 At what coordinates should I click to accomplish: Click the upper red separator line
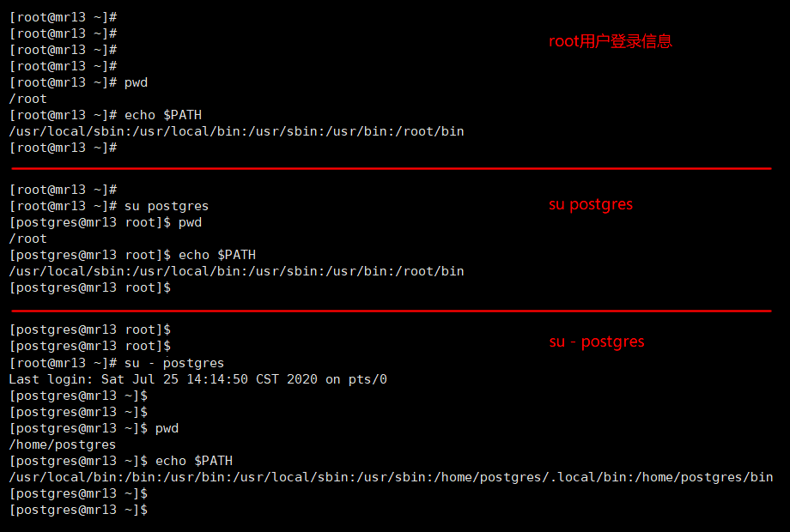pyautogui.click(x=392, y=168)
